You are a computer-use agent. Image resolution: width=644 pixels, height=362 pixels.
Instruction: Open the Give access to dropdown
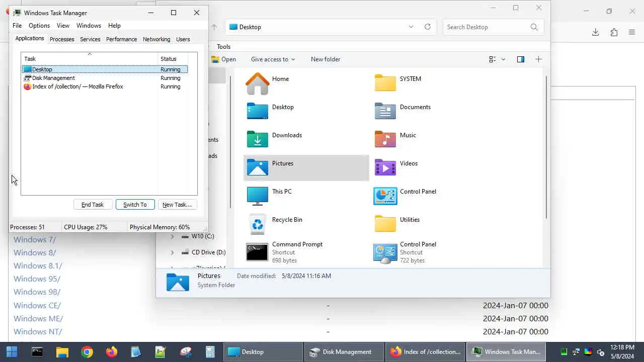point(273,59)
